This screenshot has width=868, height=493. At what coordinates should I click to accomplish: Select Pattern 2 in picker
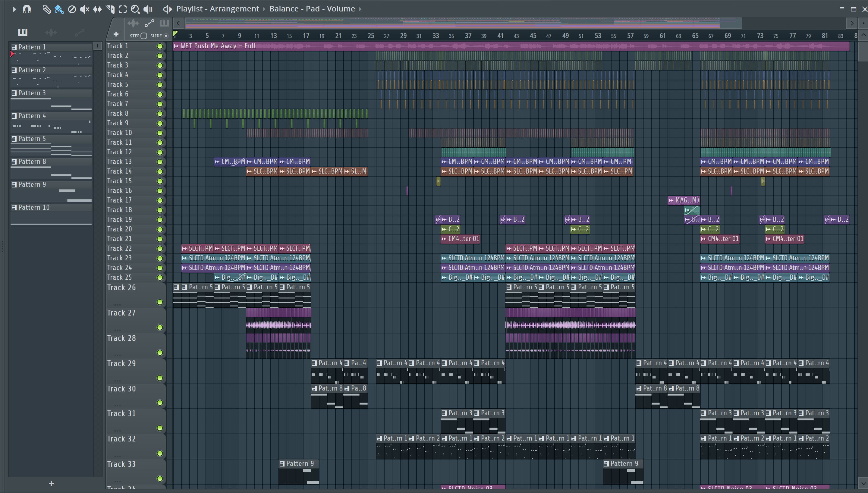tap(51, 70)
